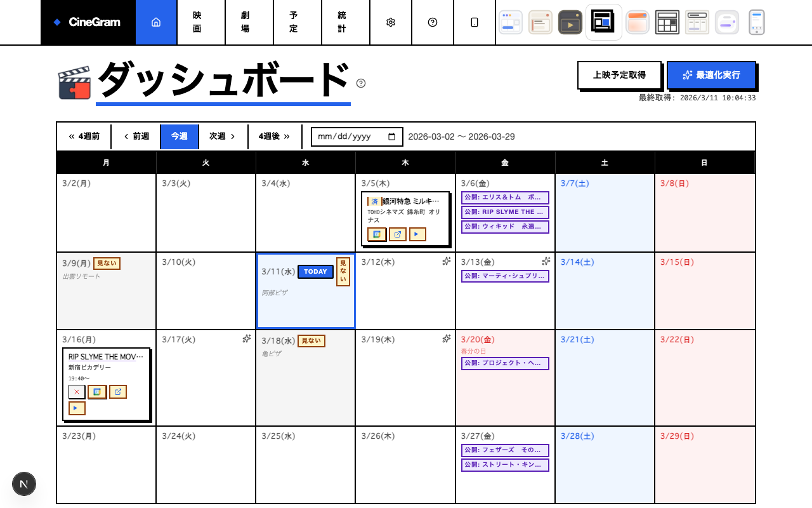Click the mobile device icon in the navbar
Image resolution: width=812 pixels, height=508 pixels.
[475, 22]
